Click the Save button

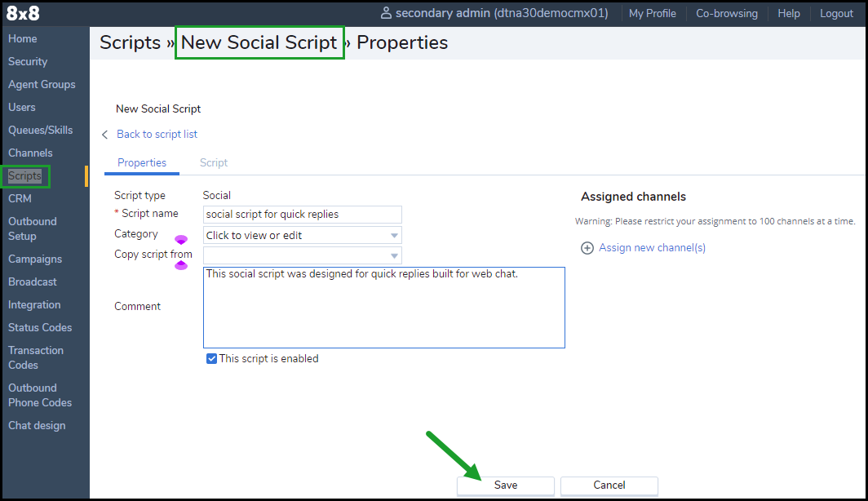click(x=506, y=485)
